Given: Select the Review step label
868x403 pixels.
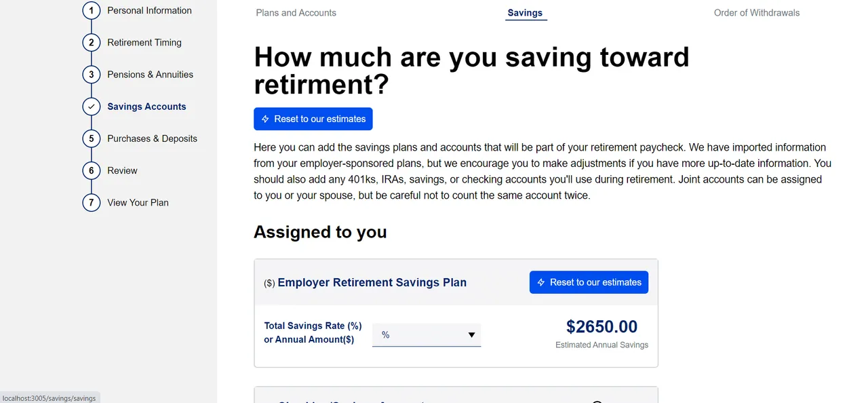Looking at the screenshot, I should coord(122,170).
